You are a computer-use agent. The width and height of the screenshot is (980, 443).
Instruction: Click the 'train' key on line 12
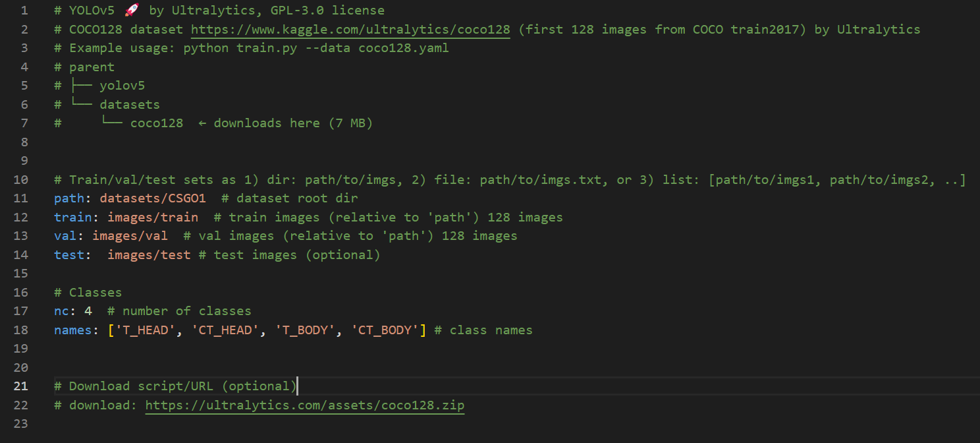point(73,217)
